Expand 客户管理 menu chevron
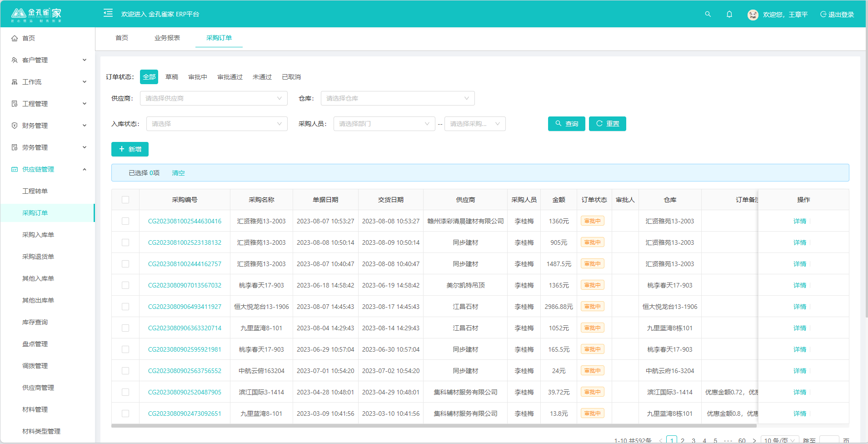 [85, 60]
